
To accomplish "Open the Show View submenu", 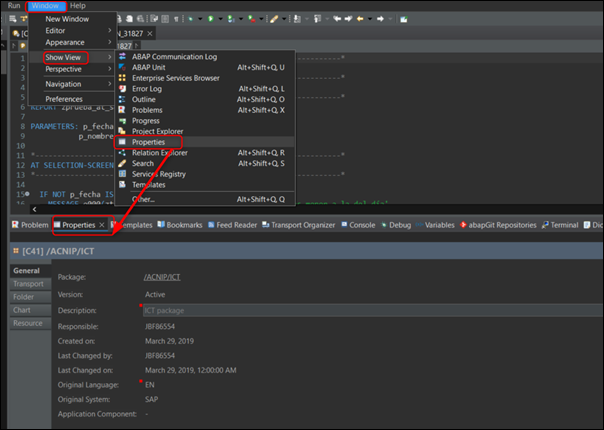I will (x=72, y=57).
